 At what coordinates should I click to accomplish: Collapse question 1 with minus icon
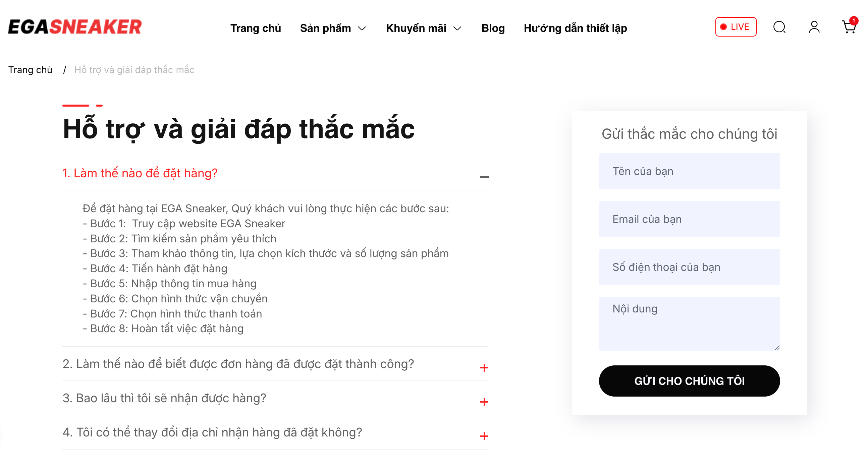[x=484, y=177]
